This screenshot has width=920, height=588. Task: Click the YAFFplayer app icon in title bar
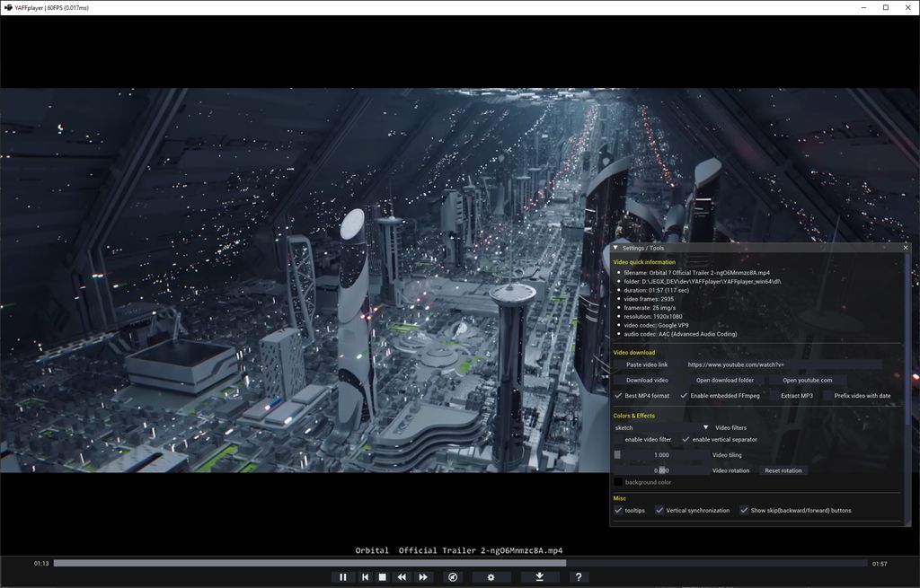pos(8,7)
